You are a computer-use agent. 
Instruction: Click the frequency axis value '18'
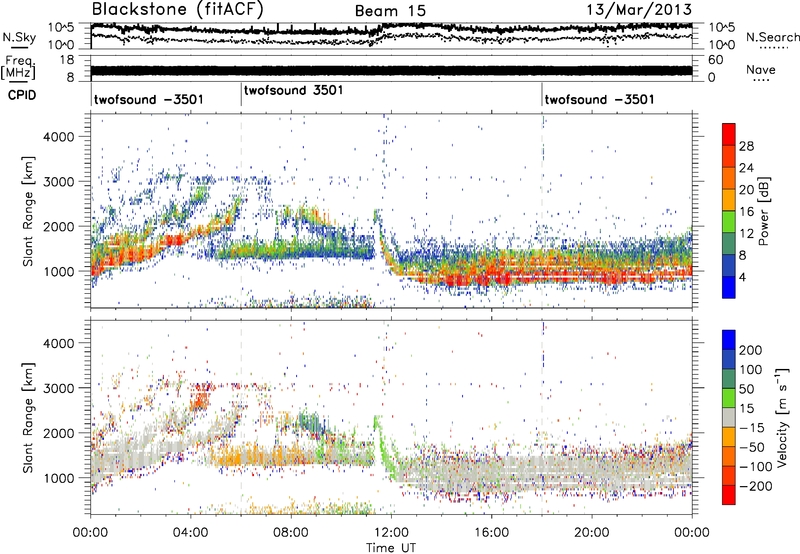[66, 60]
